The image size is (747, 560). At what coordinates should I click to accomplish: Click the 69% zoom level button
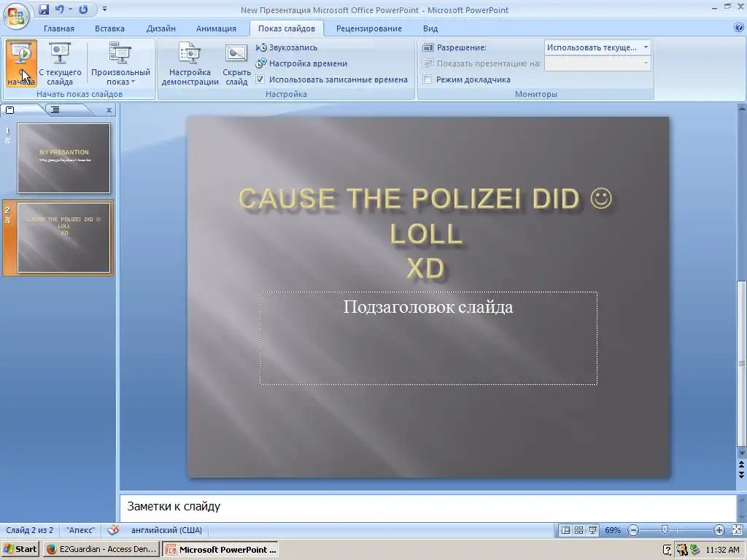click(613, 530)
